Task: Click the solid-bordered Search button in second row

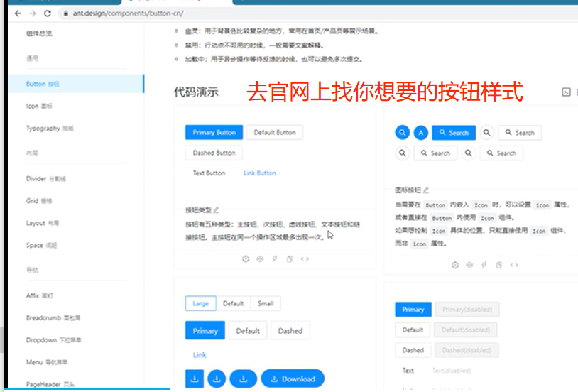Action: pyautogui.click(x=435, y=153)
